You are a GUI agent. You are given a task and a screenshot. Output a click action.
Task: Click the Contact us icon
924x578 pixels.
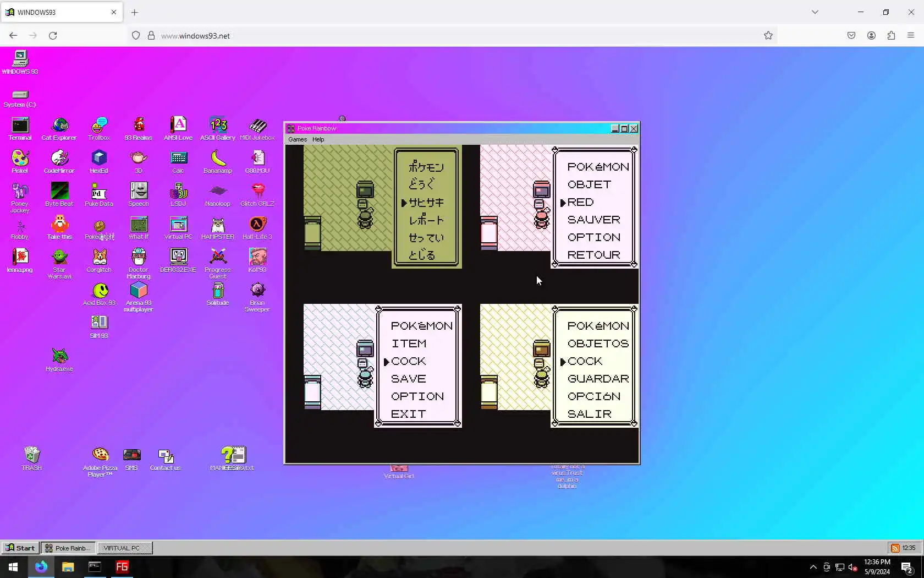[x=166, y=459]
